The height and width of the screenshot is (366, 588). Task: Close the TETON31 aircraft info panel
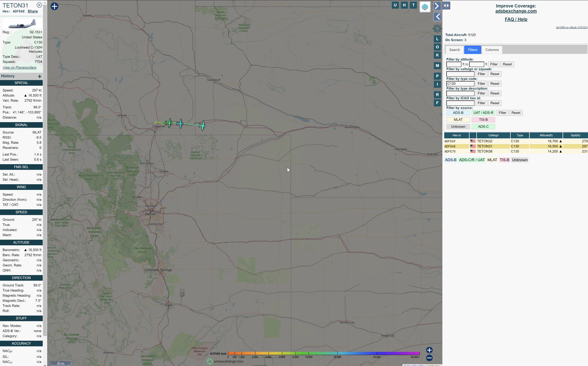pyautogui.click(x=39, y=5)
